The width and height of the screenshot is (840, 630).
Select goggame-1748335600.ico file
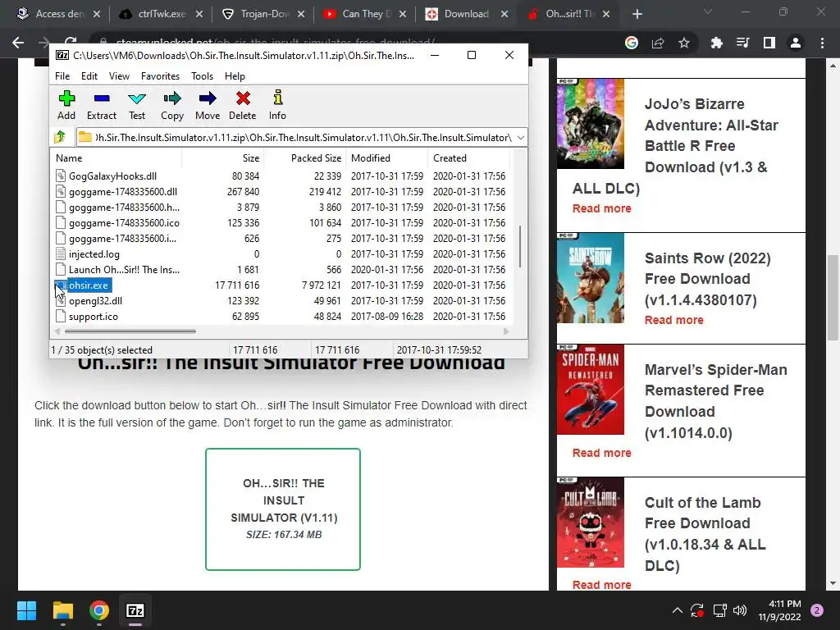124,223
